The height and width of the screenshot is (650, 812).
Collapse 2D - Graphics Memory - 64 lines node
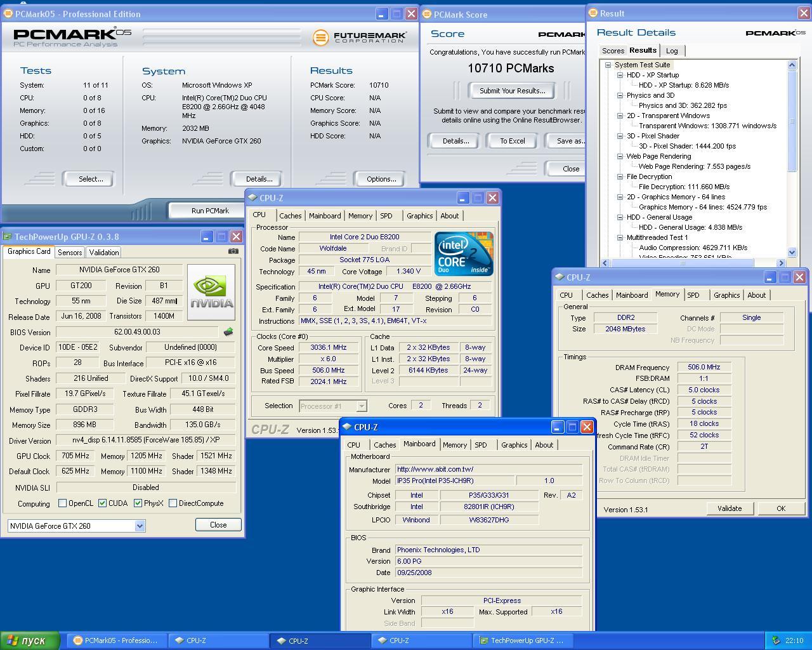(x=620, y=197)
